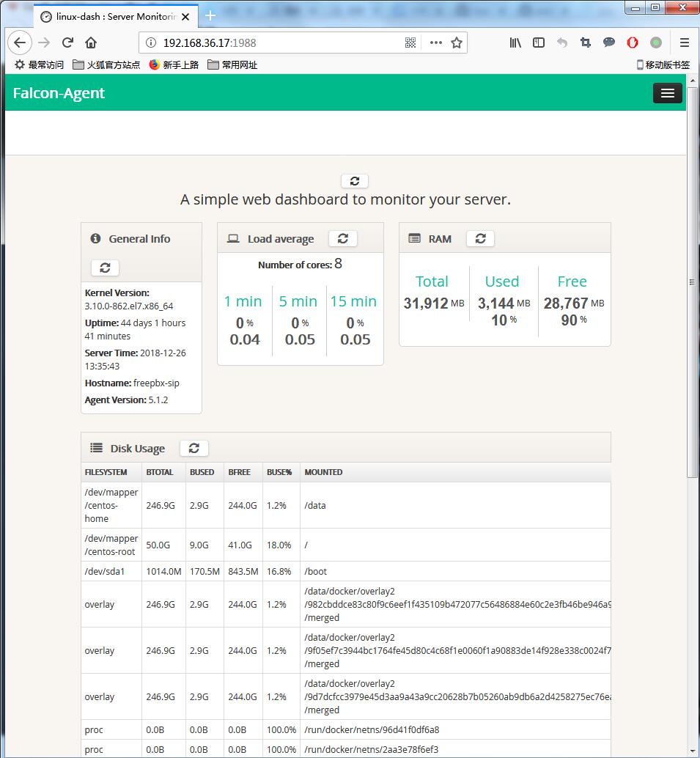Refresh the General Info panel

click(105, 268)
